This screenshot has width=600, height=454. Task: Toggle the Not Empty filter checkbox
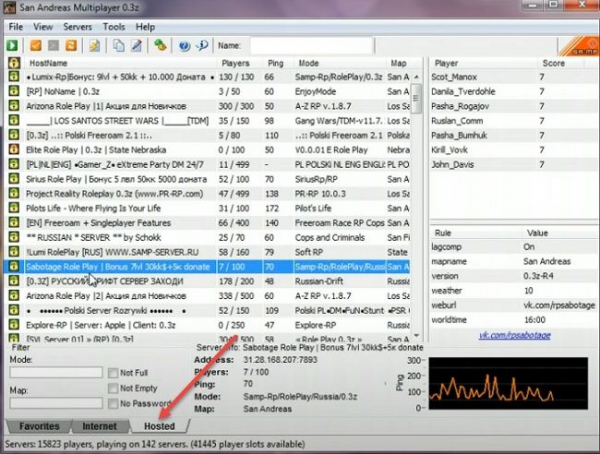(x=113, y=388)
